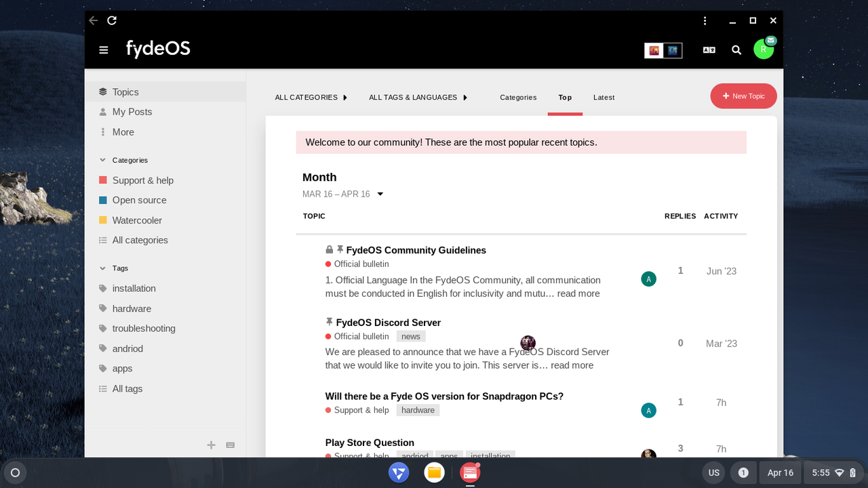The width and height of the screenshot is (868, 488).
Task: Click hardware tag on Snapdragon topic
Action: [418, 410]
